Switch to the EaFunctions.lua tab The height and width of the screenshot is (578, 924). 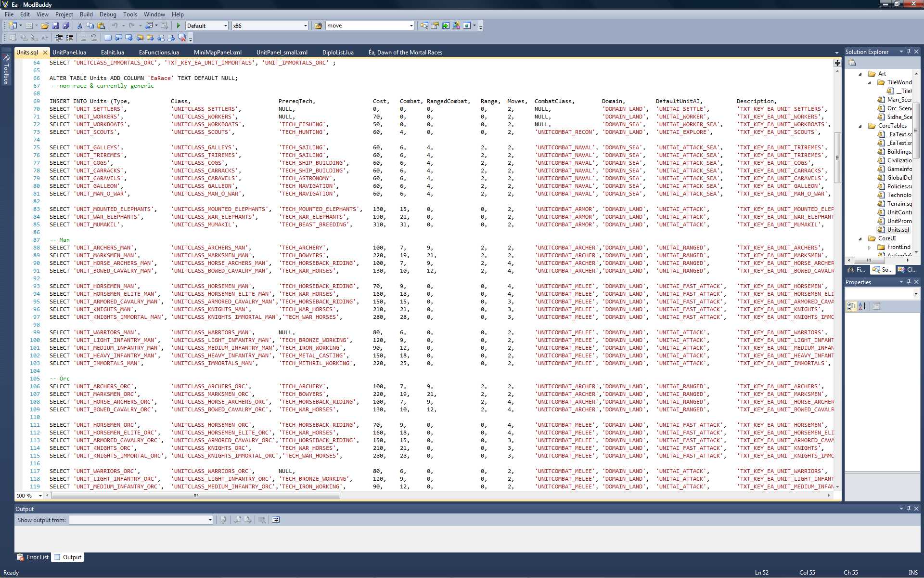(159, 53)
